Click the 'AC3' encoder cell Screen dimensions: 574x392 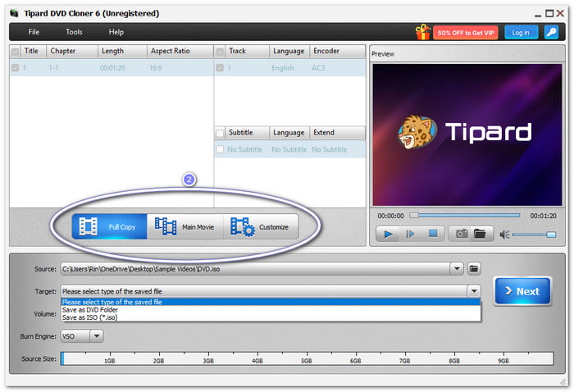tap(318, 68)
